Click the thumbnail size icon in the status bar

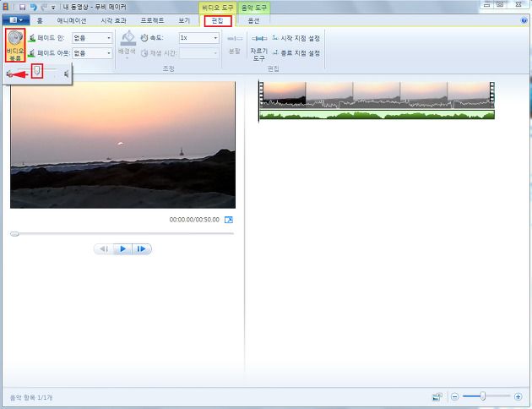click(x=437, y=396)
